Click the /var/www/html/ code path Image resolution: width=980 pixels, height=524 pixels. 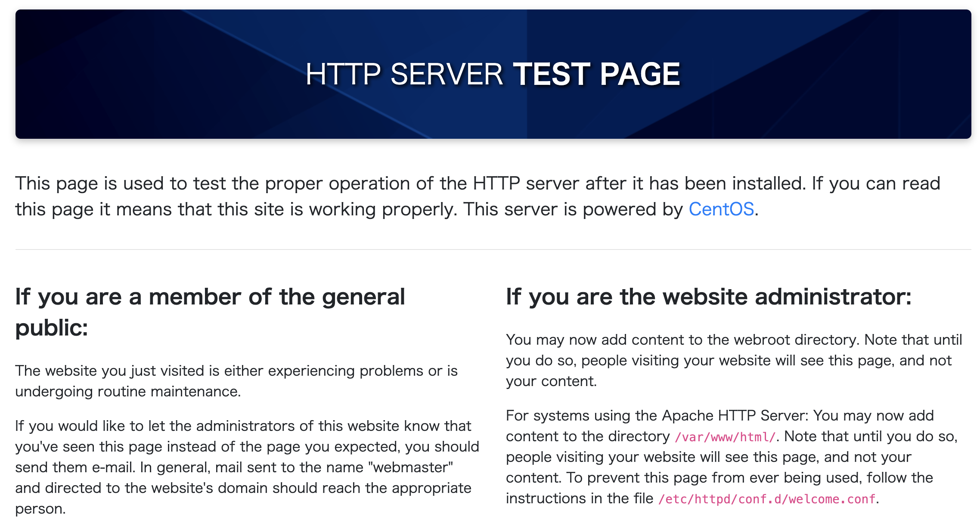(x=725, y=437)
